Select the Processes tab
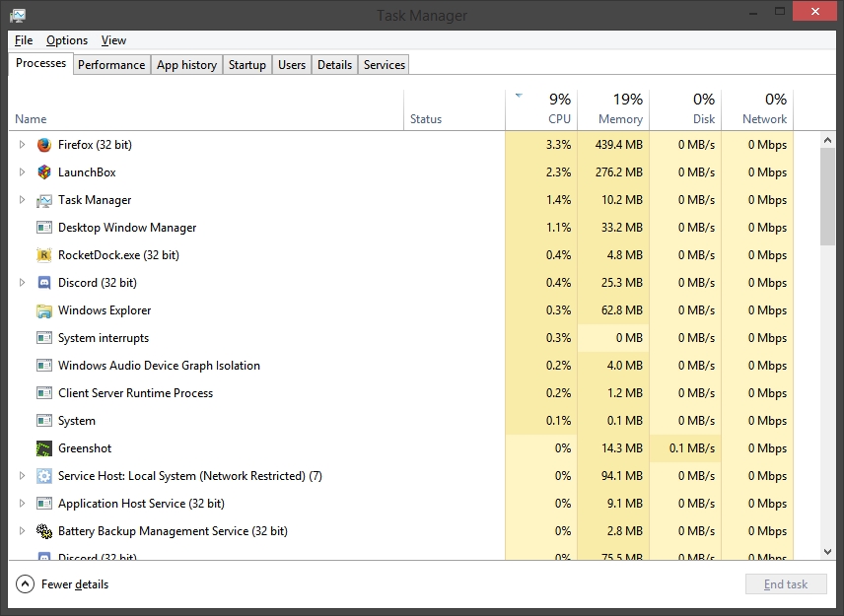This screenshot has height=616, width=844. tap(40, 63)
